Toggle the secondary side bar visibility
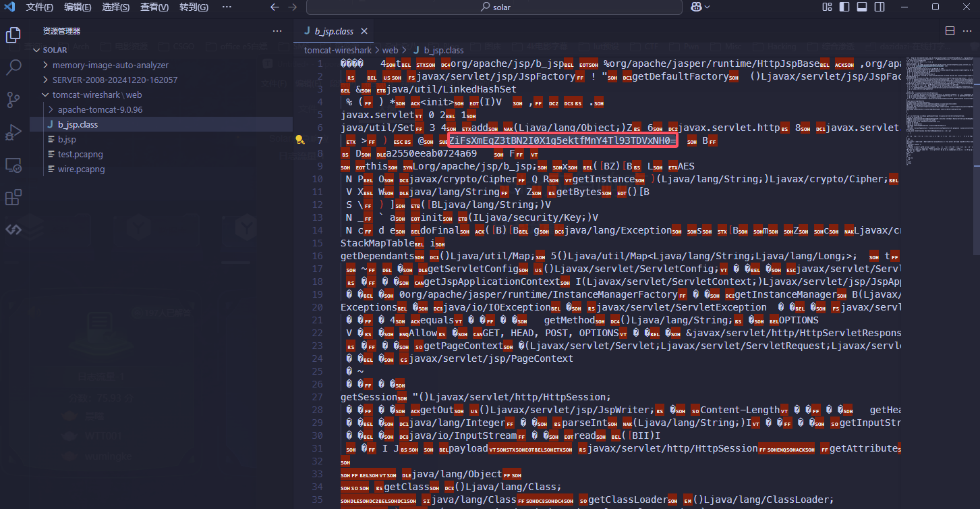980x509 pixels. pyautogui.click(x=878, y=7)
